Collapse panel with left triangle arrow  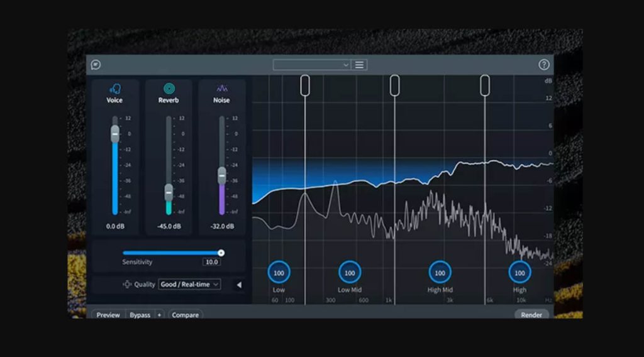239,284
